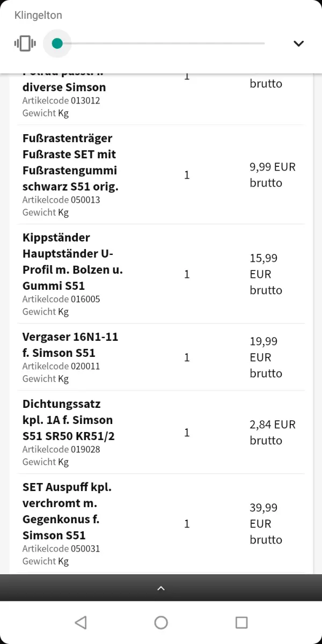Select Kippständer Hauptständer U-Profil product
The height and width of the screenshot is (644, 322).
click(72, 261)
